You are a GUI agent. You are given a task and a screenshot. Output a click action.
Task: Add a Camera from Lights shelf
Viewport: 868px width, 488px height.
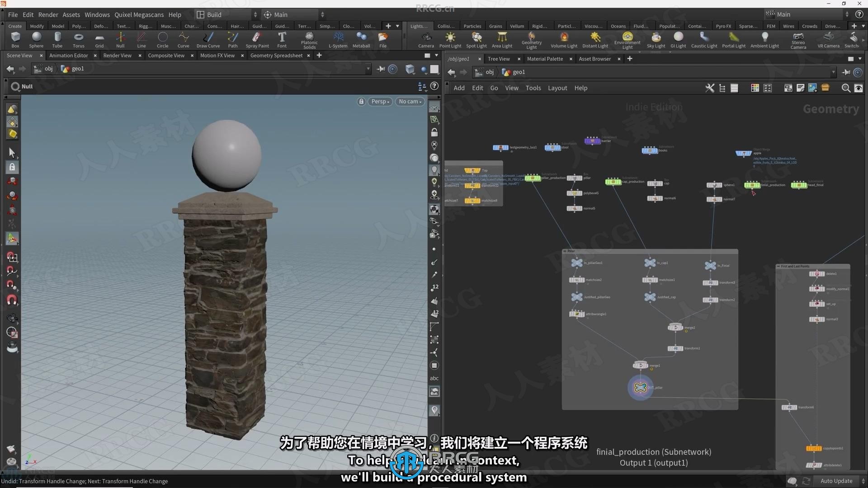tap(426, 39)
